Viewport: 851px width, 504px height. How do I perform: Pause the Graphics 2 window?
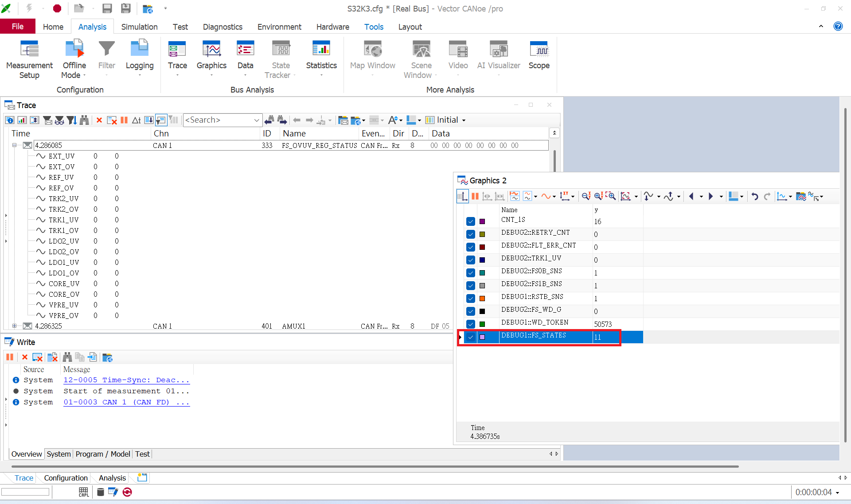[x=475, y=196]
